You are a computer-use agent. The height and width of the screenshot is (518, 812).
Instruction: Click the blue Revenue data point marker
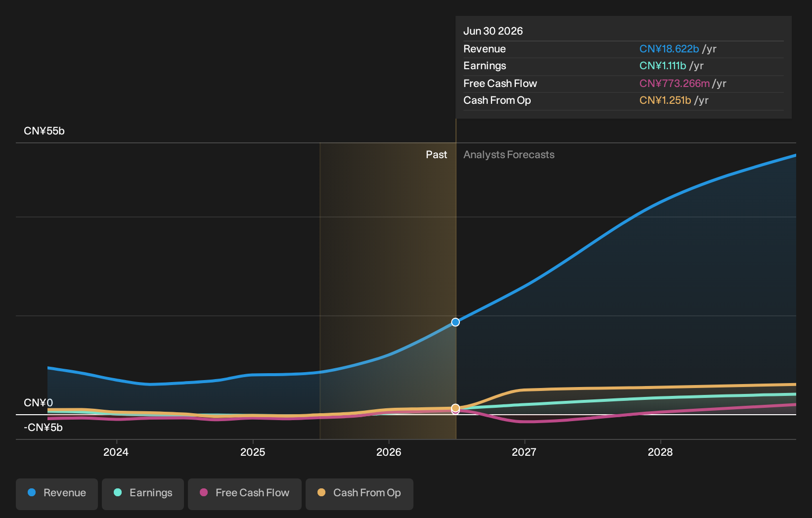point(455,322)
